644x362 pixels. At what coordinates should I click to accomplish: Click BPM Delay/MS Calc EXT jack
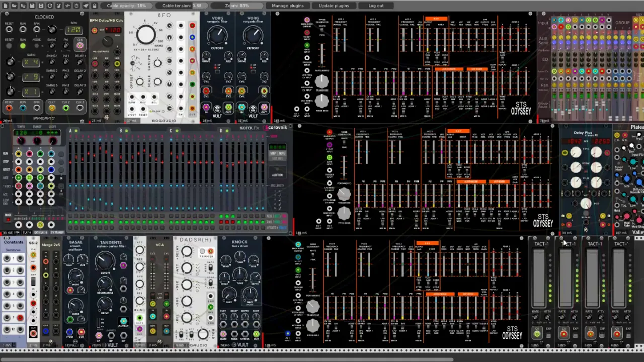click(x=94, y=30)
